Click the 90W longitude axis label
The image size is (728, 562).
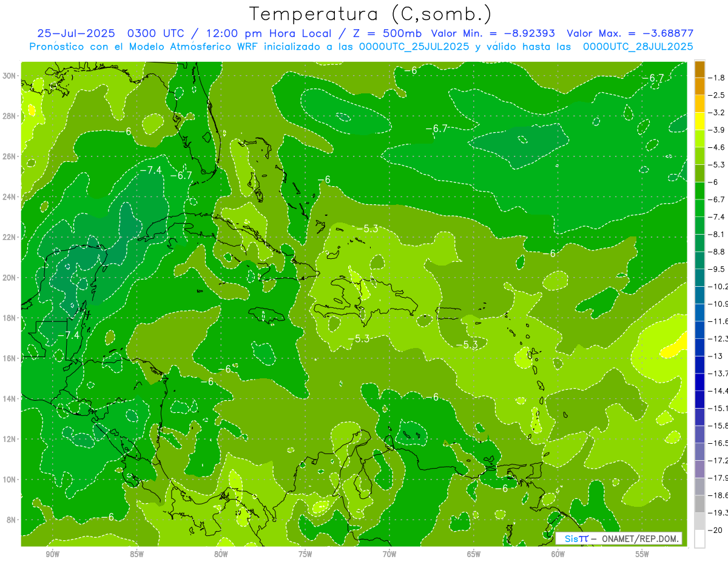pos(52,554)
